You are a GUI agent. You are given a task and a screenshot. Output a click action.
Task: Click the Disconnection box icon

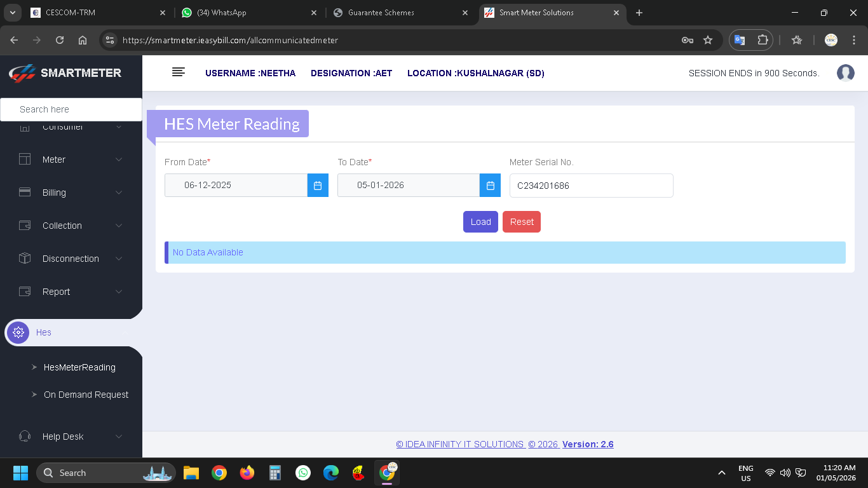(25, 258)
